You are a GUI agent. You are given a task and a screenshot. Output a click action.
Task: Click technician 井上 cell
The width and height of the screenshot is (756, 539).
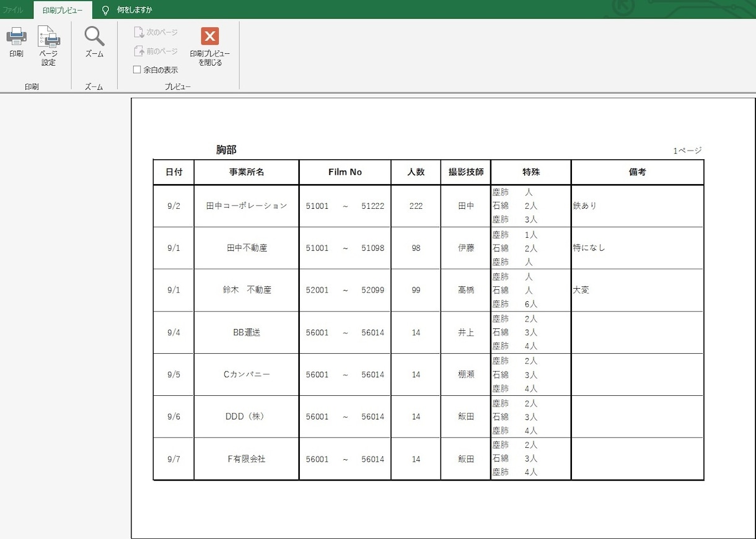(466, 333)
